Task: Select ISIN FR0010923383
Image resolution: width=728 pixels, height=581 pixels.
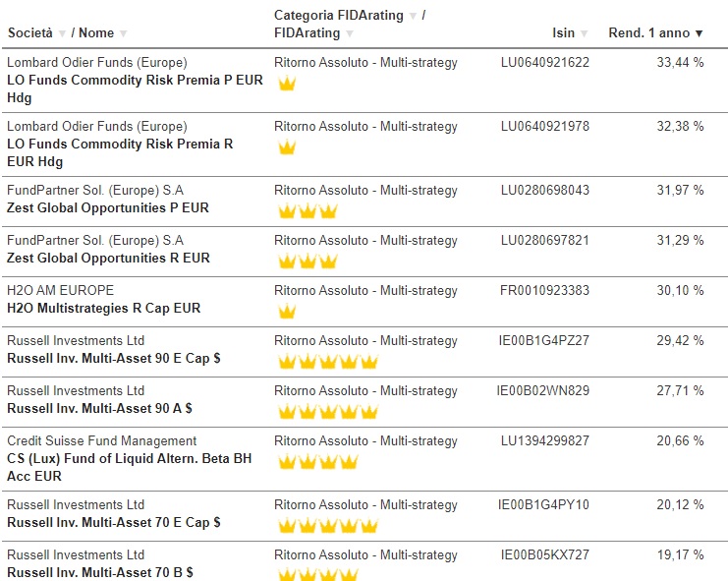Action: (x=544, y=290)
